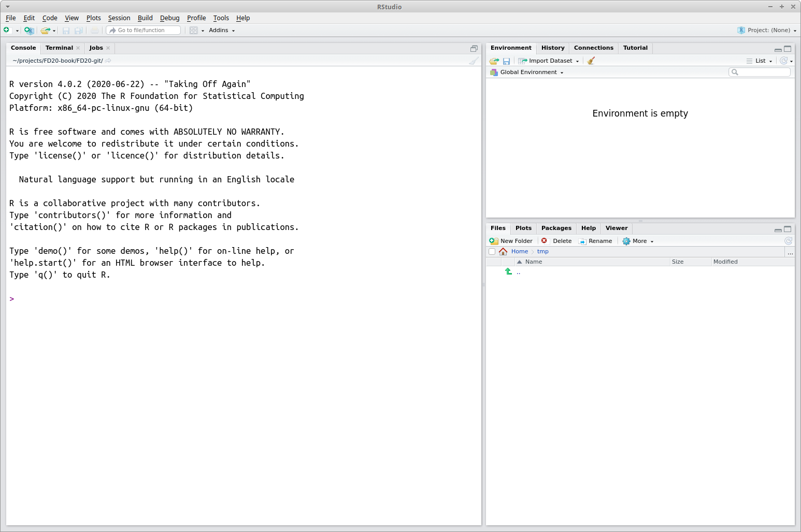The image size is (801, 532).
Task: Open the Import Dataset dropdown
Action: 549,61
